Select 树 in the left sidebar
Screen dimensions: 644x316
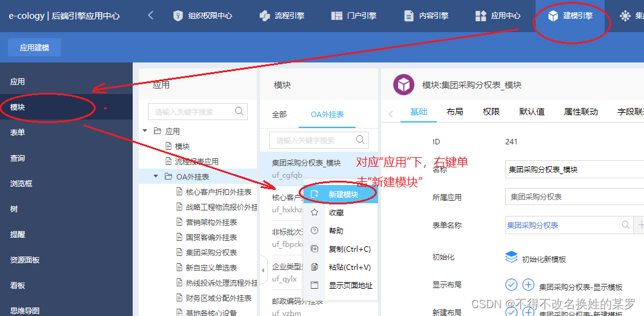point(66,209)
